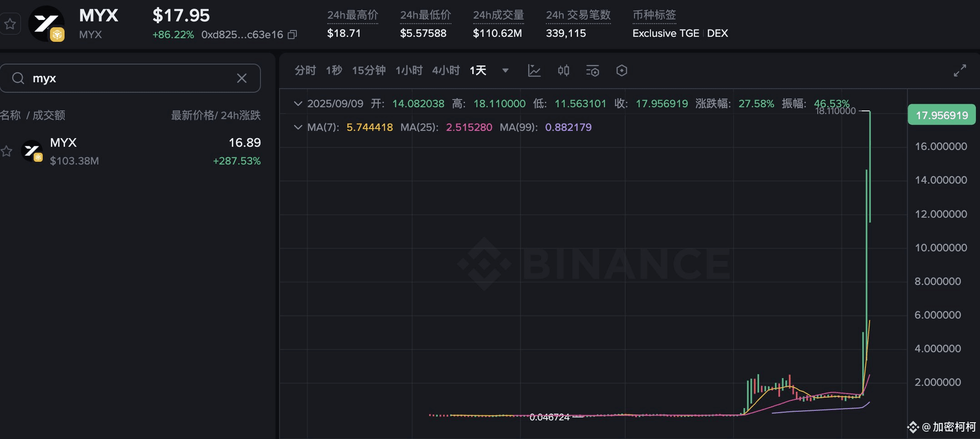
Task: Click the 24h最低价 label
Action: 425,15
